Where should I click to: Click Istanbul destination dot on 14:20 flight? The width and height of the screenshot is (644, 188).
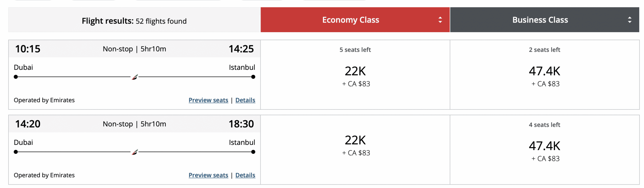click(x=253, y=152)
